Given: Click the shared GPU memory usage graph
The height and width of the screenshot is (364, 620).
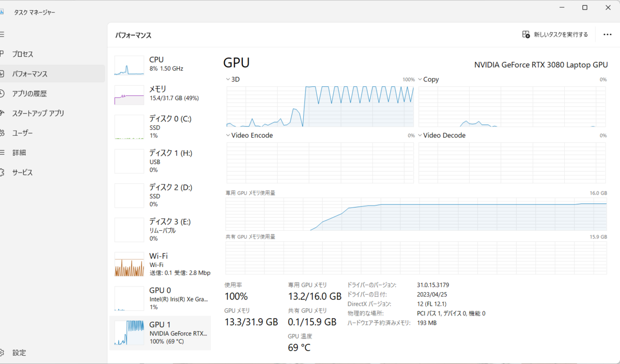Looking at the screenshot, I should coord(416,258).
